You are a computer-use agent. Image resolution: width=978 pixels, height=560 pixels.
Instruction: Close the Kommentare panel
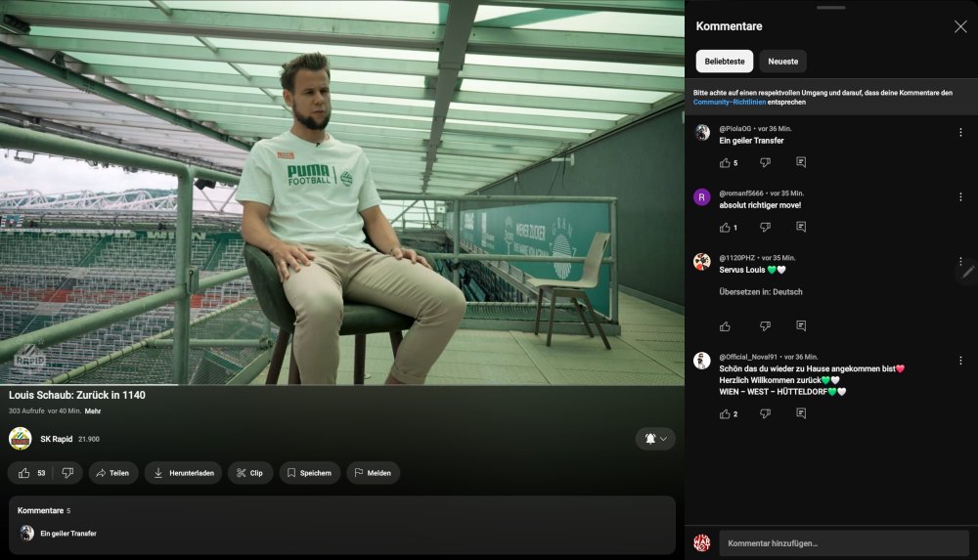960,26
